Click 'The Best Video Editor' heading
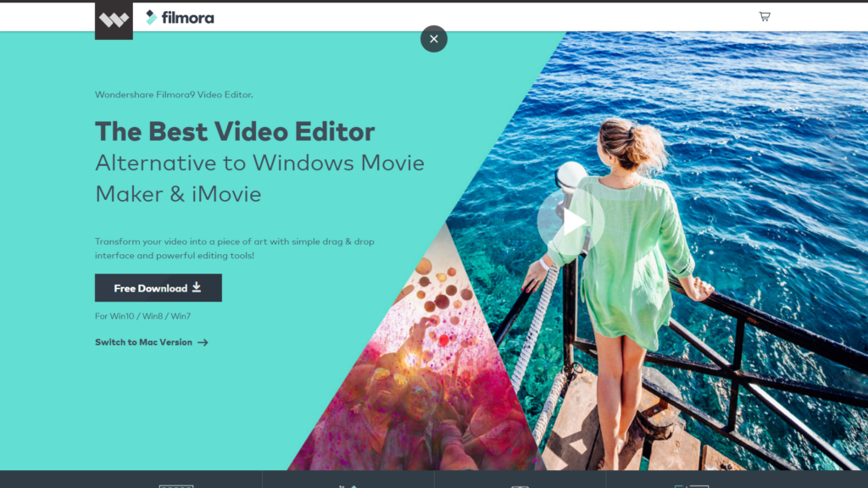The height and width of the screenshot is (488, 868). 235,131
